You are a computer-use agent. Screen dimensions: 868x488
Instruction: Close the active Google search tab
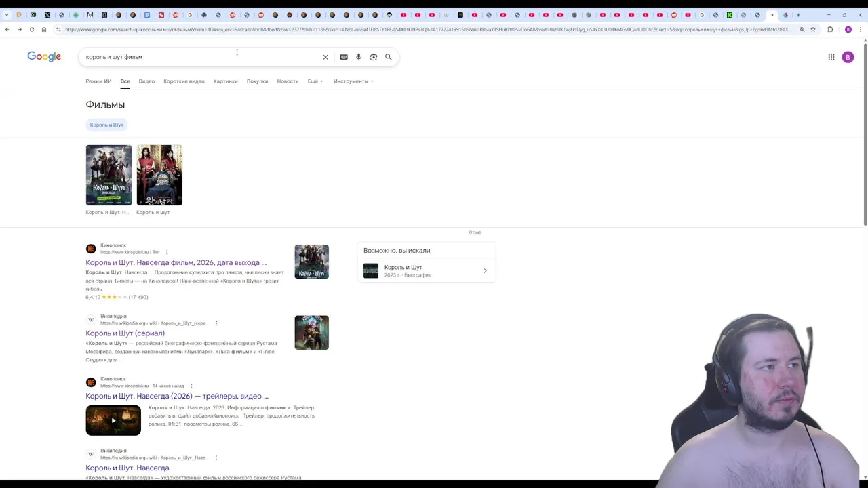(772, 14)
